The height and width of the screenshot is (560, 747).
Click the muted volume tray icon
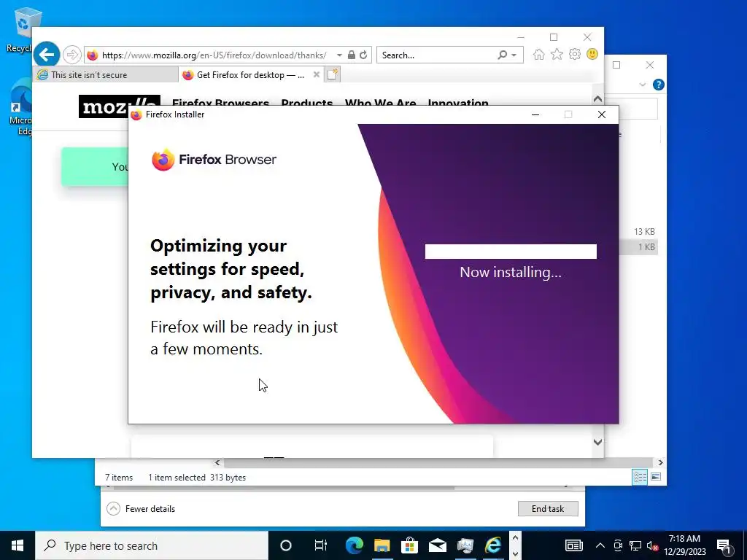[x=652, y=545]
